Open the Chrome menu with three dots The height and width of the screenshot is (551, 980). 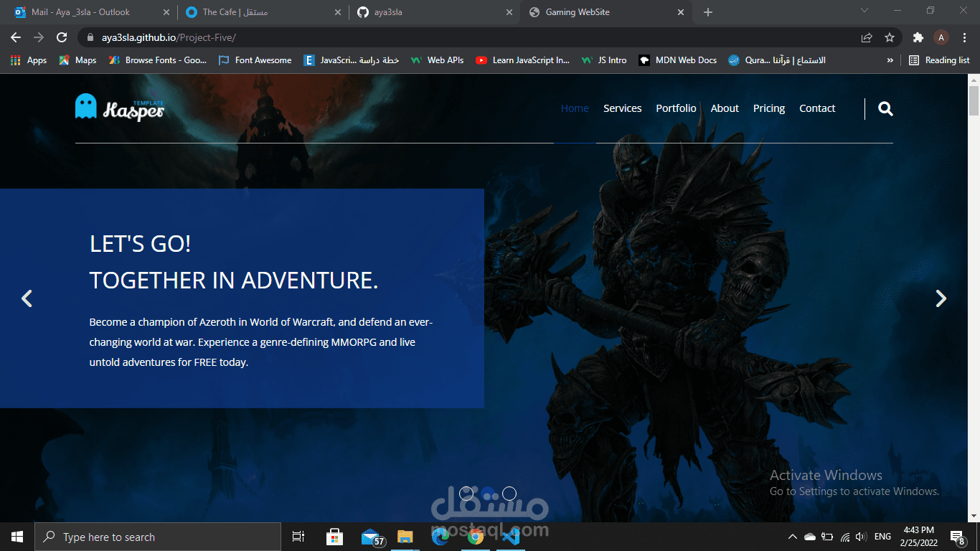click(x=965, y=37)
